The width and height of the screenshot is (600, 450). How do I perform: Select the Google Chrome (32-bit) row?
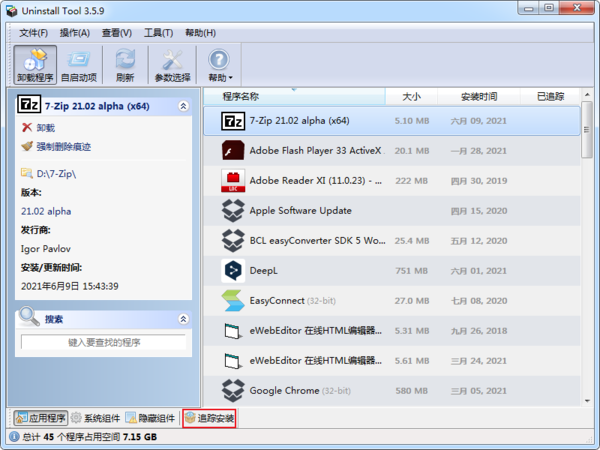(x=392, y=391)
